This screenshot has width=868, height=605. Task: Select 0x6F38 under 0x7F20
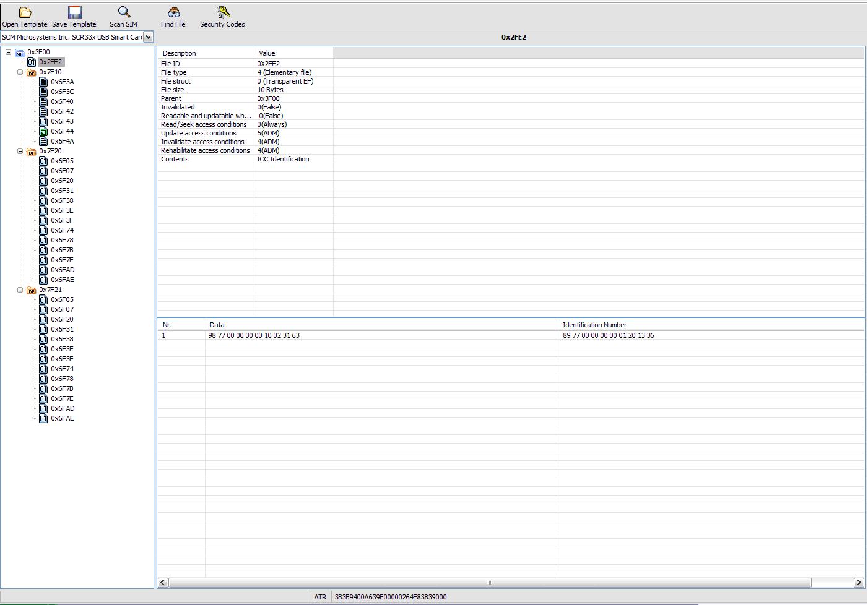(x=62, y=200)
